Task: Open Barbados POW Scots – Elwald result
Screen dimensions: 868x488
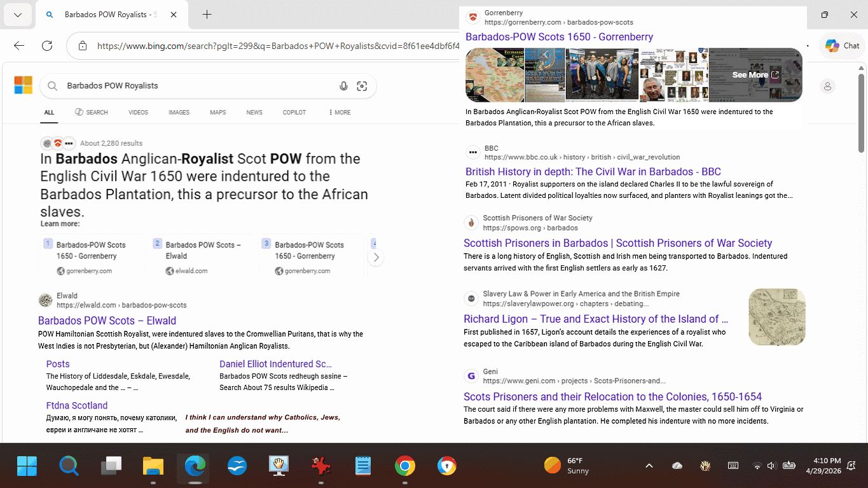Action: click(x=107, y=321)
